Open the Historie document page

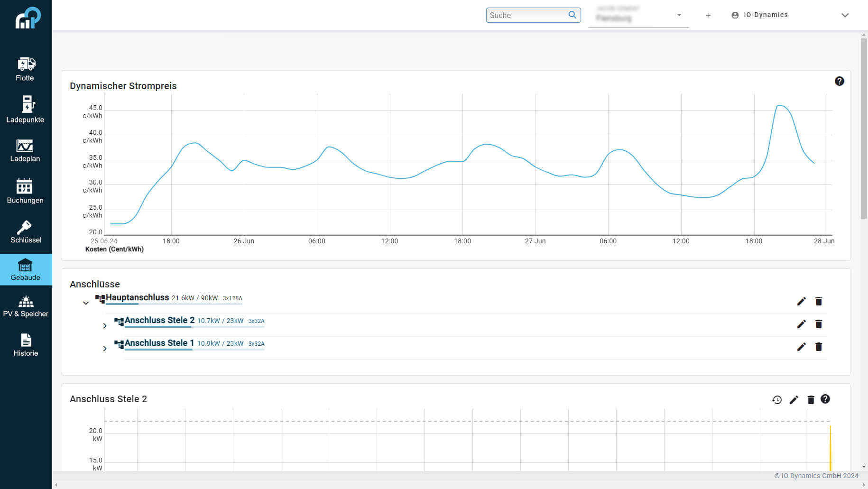point(26,345)
